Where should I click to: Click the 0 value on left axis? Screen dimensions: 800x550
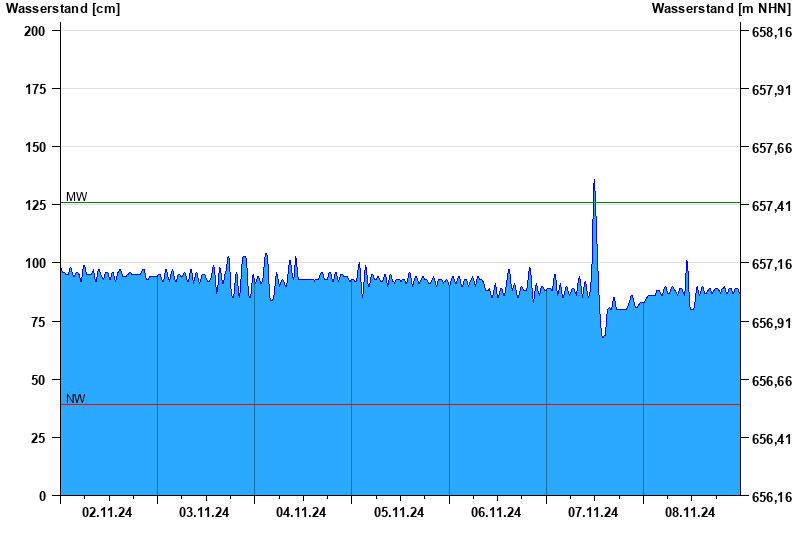tap(42, 496)
